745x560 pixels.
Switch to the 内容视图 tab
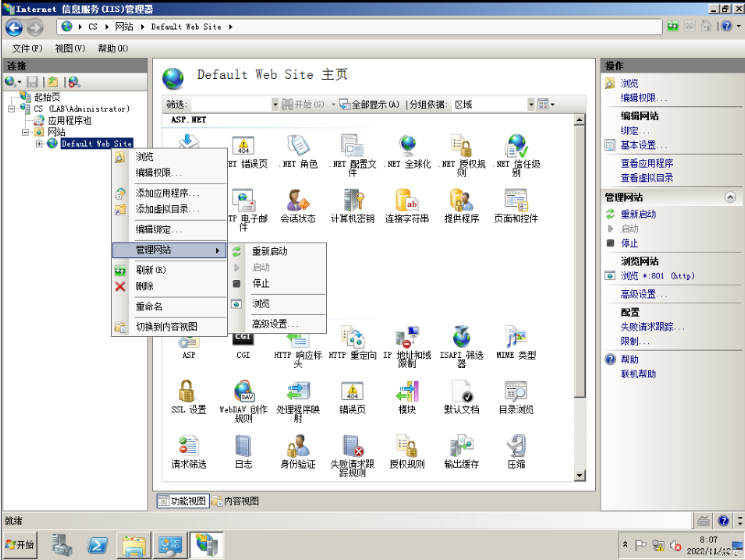pos(236,501)
